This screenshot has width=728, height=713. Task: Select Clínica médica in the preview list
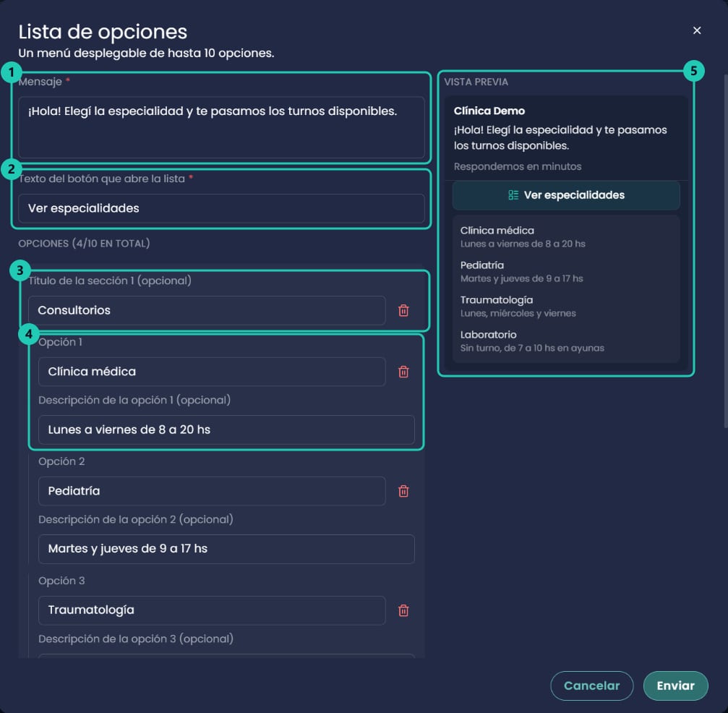pos(566,237)
